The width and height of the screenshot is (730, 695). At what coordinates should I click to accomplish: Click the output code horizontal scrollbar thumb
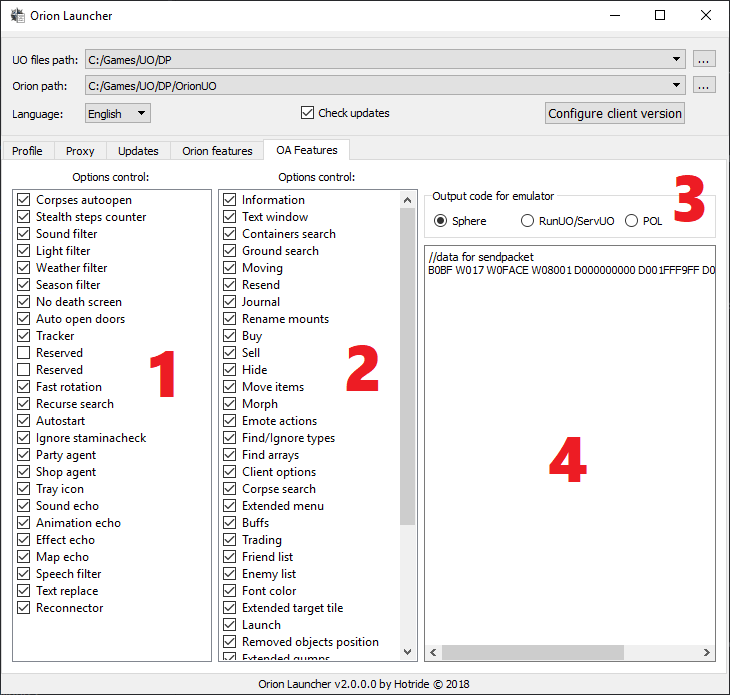(533, 652)
